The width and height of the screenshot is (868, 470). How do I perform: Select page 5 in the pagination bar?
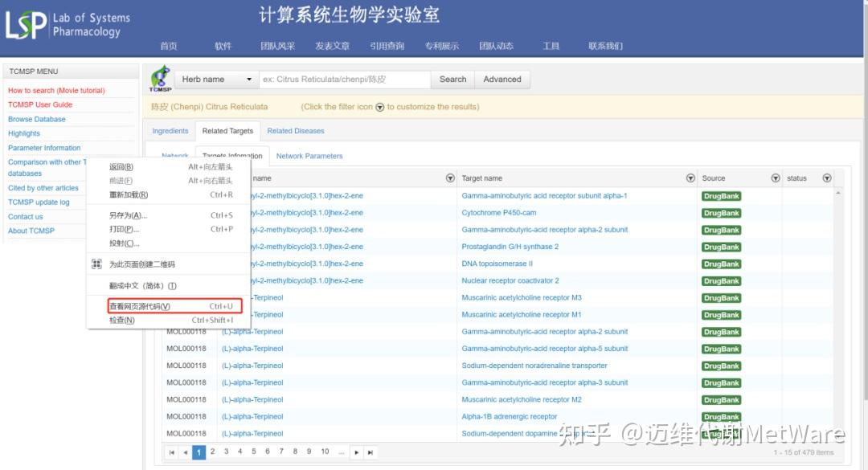coord(253,452)
